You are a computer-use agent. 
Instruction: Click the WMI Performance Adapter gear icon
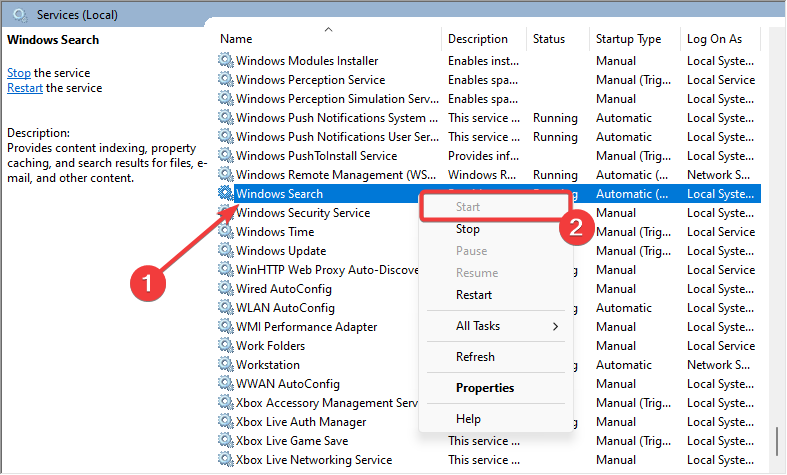click(225, 326)
